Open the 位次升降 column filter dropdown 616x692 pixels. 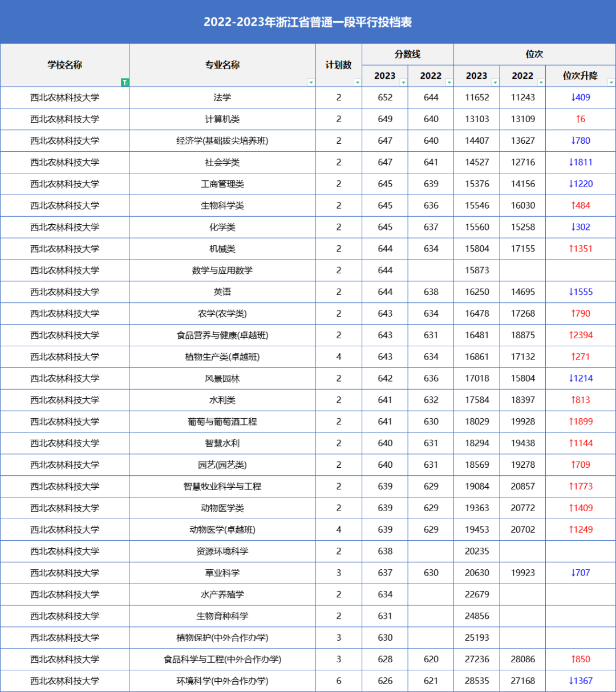click(x=611, y=83)
